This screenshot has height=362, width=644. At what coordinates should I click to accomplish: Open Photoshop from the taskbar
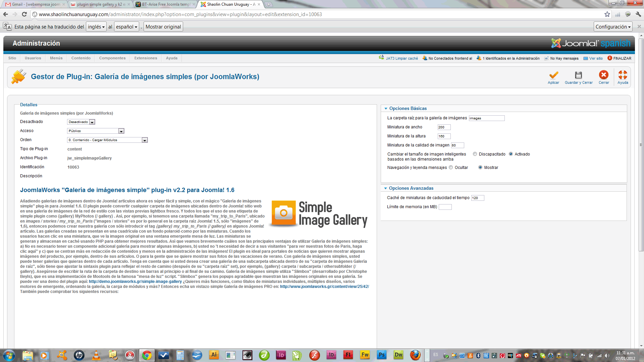point(382,355)
